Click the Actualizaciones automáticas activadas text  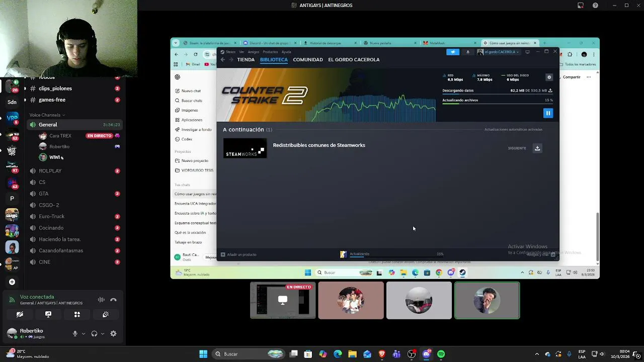click(513, 130)
